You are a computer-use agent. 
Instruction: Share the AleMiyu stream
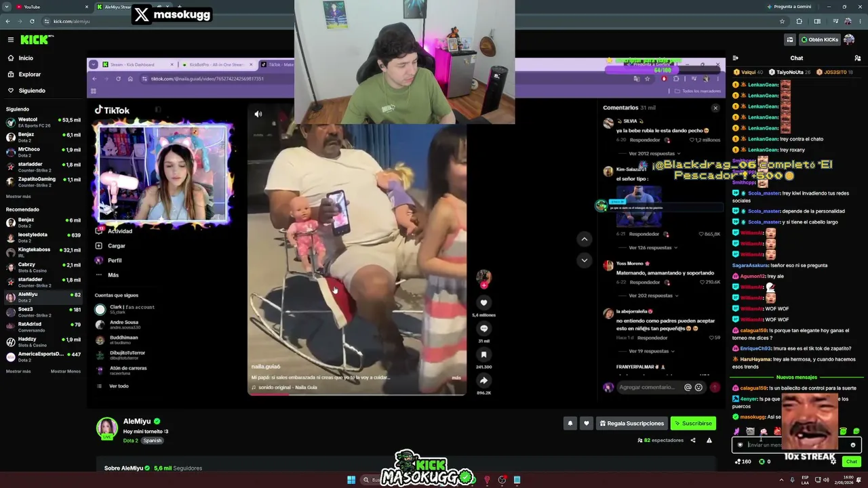point(693,441)
